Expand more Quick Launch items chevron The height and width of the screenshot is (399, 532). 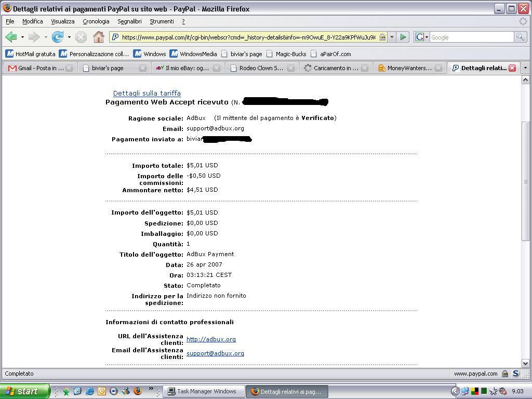click(151, 388)
